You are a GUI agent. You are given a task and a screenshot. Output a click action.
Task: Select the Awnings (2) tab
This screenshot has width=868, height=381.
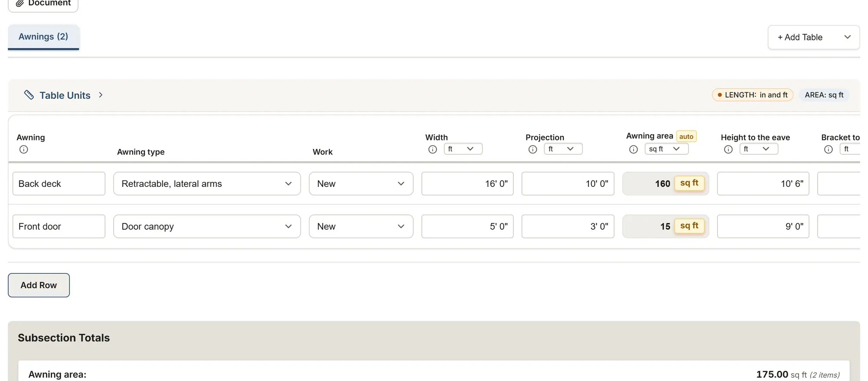point(43,37)
